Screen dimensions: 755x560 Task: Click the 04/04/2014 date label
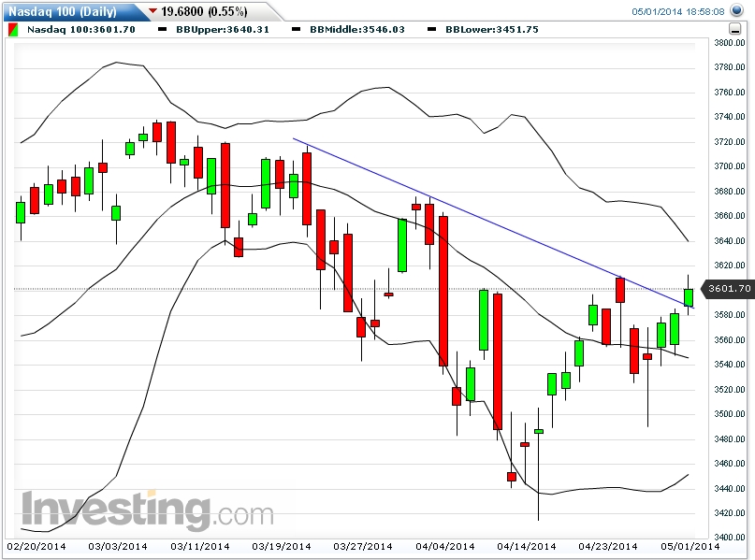[x=445, y=547]
